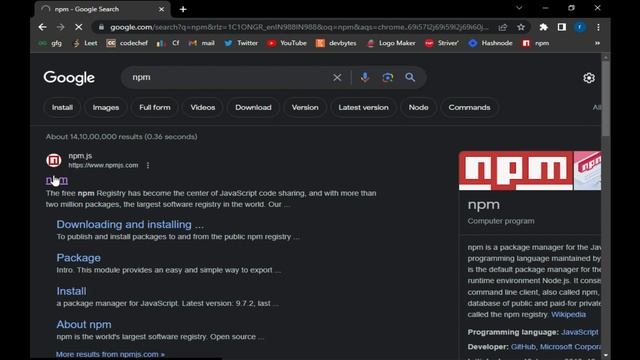Image resolution: width=640 pixels, height=360 pixels.
Task: Open the About npm sitelink
Action: coord(84,324)
